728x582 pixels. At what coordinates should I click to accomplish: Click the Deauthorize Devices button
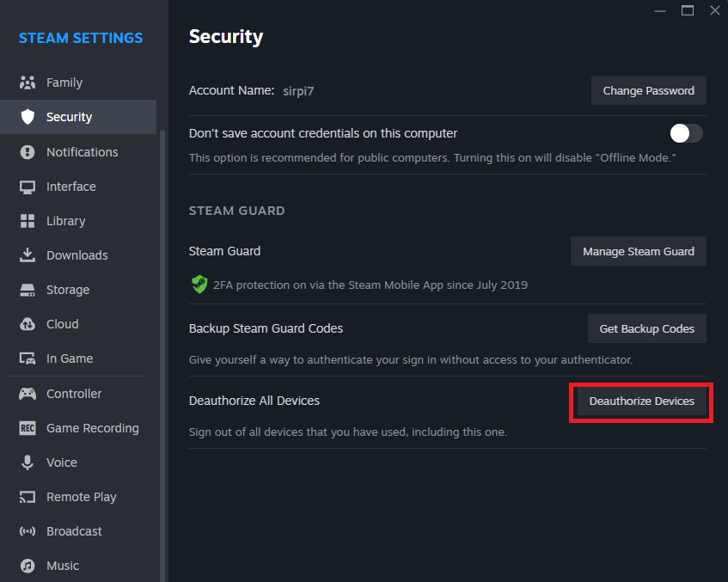point(642,401)
